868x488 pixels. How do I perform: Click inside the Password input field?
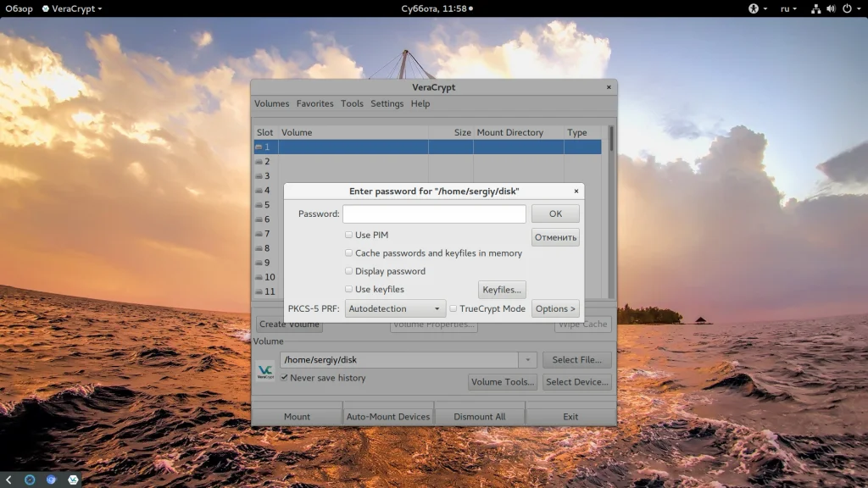434,213
